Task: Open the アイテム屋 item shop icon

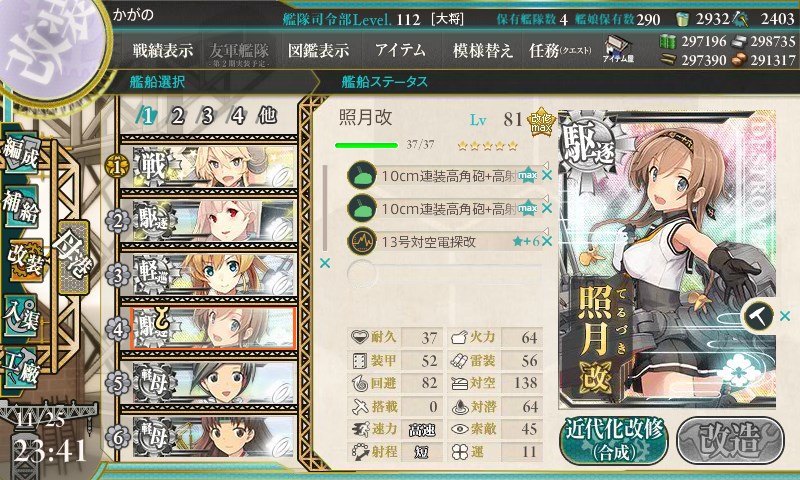Action: pyautogui.click(x=618, y=49)
